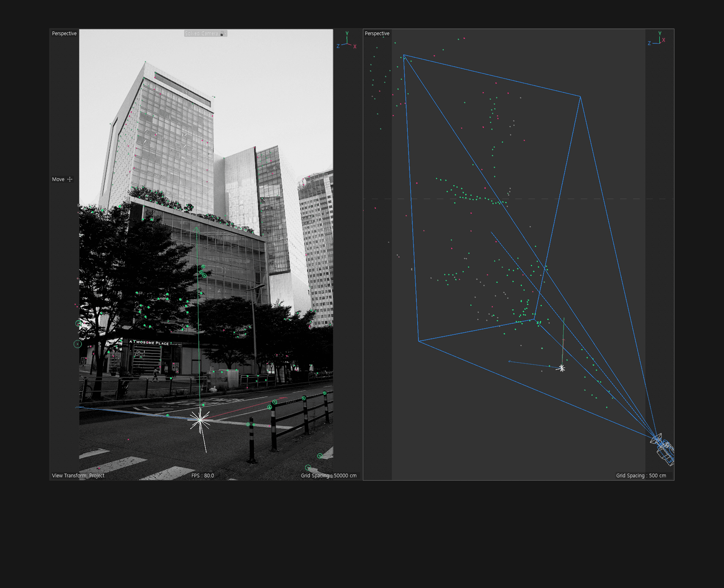Image resolution: width=724 pixels, height=588 pixels.
Task: Click the Perspective label in right viewport
Action: [377, 34]
